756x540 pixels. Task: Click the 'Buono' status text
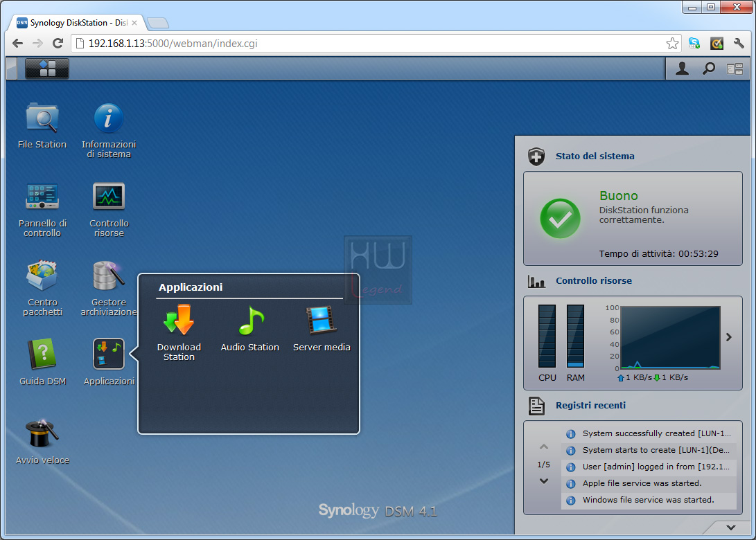[619, 195]
